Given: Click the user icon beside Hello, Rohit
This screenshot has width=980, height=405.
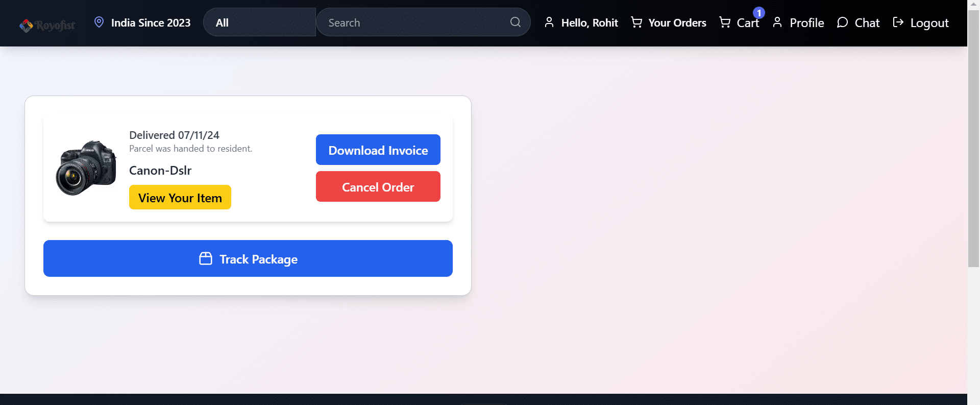Looking at the screenshot, I should (549, 22).
